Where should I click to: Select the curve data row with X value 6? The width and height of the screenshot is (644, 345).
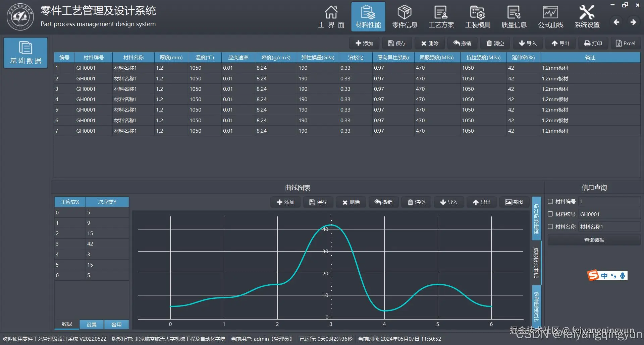(x=92, y=275)
